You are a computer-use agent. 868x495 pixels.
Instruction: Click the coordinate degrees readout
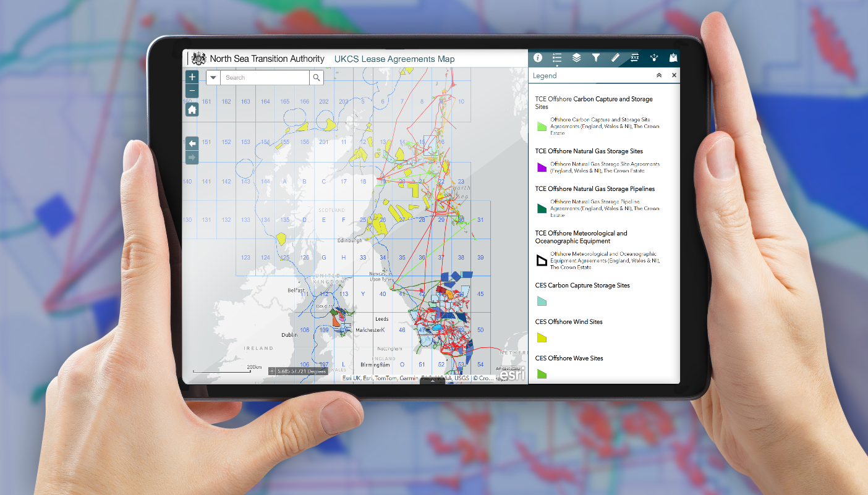coord(301,371)
